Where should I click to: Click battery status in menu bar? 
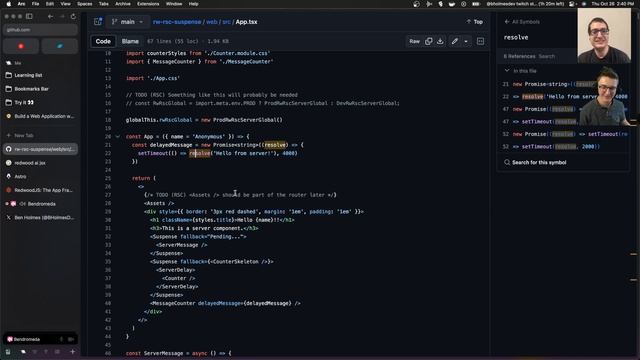(476, 4)
